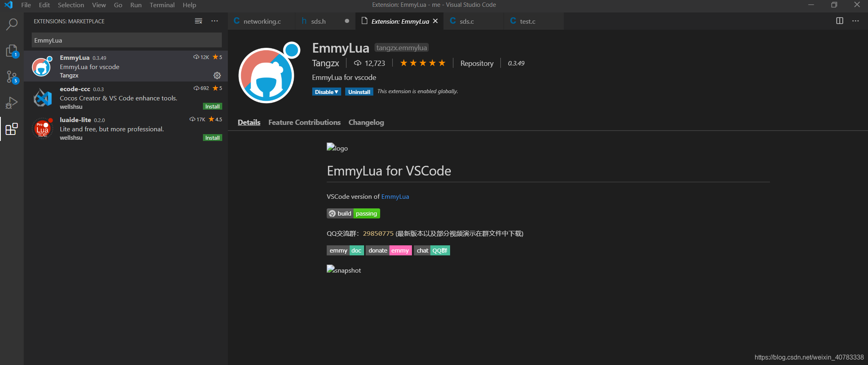The height and width of the screenshot is (365, 868).
Task: Open the Edit menu
Action: pos(44,5)
